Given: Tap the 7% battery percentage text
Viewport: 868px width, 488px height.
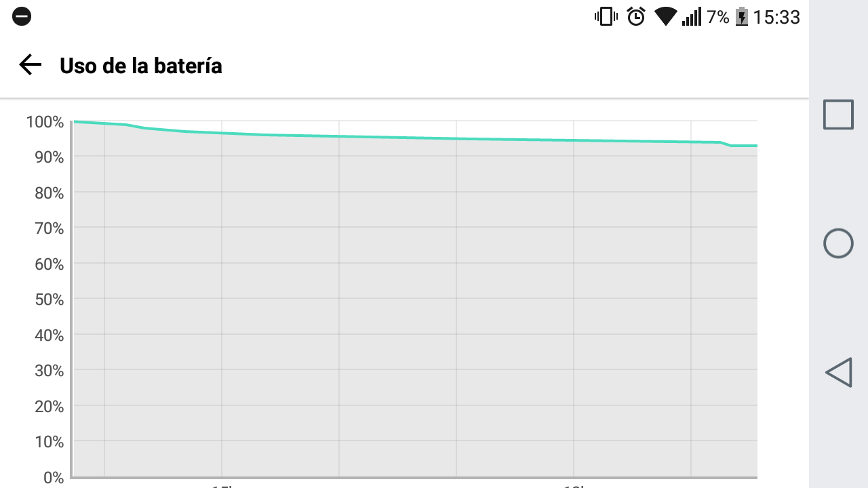Looking at the screenshot, I should click(x=717, y=17).
